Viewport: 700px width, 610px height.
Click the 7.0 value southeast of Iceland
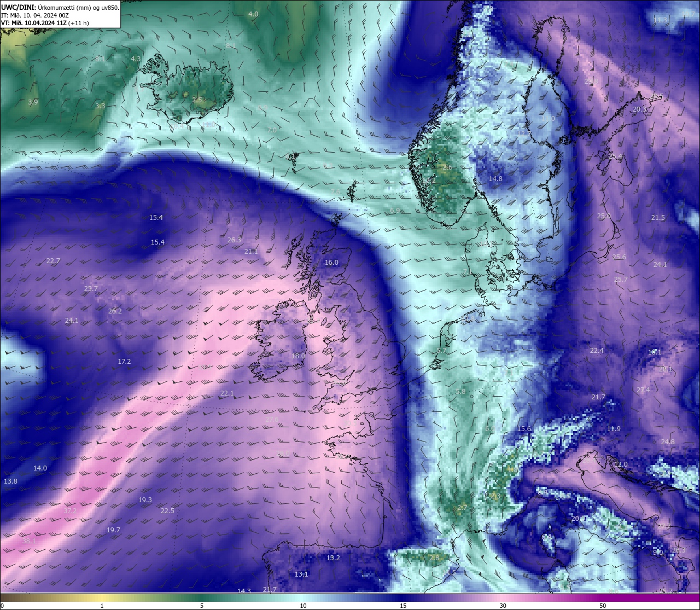pos(272,130)
